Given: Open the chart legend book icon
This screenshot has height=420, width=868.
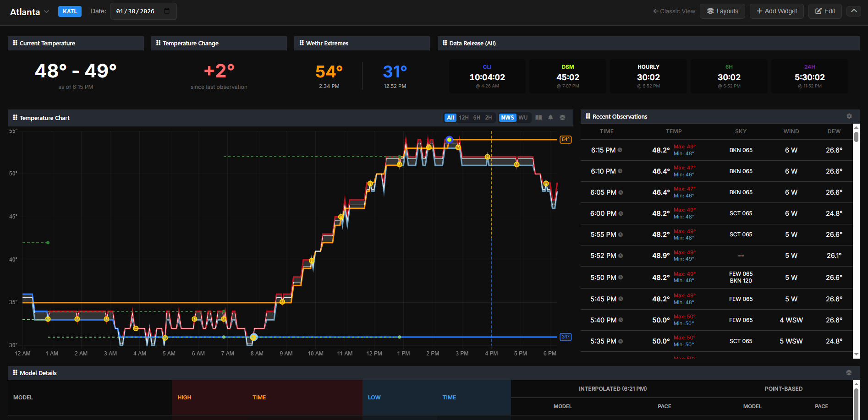Looking at the screenshot, I should point(538,118).
